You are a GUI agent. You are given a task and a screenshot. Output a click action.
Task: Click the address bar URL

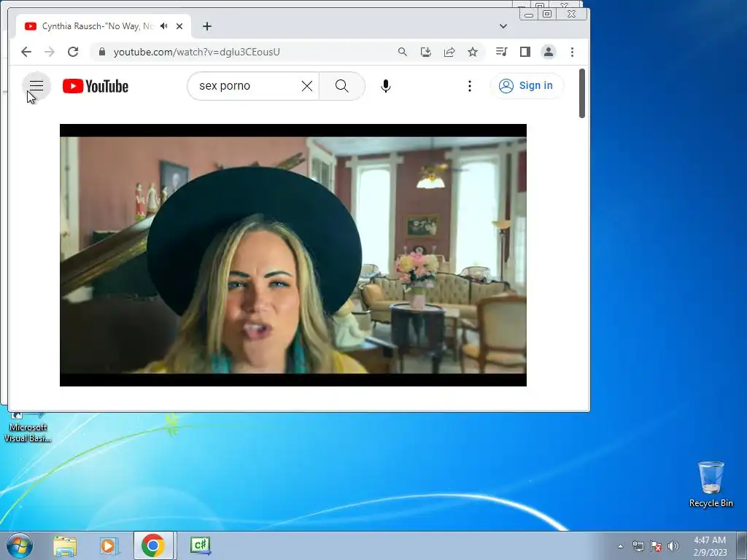pos(196,52)
